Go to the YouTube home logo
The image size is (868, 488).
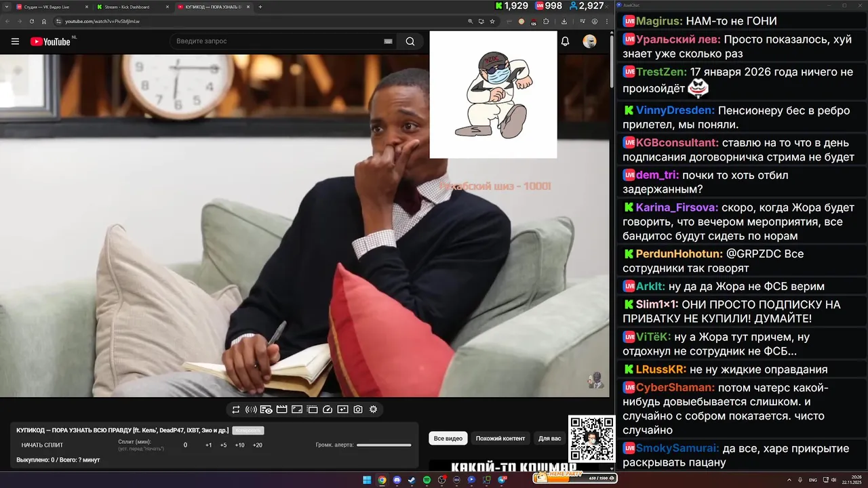pyautogui.click(x=50, y=41)
